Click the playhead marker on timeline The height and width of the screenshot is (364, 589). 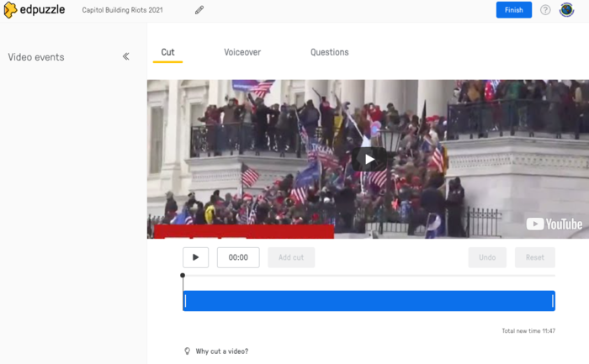[183, 276]
